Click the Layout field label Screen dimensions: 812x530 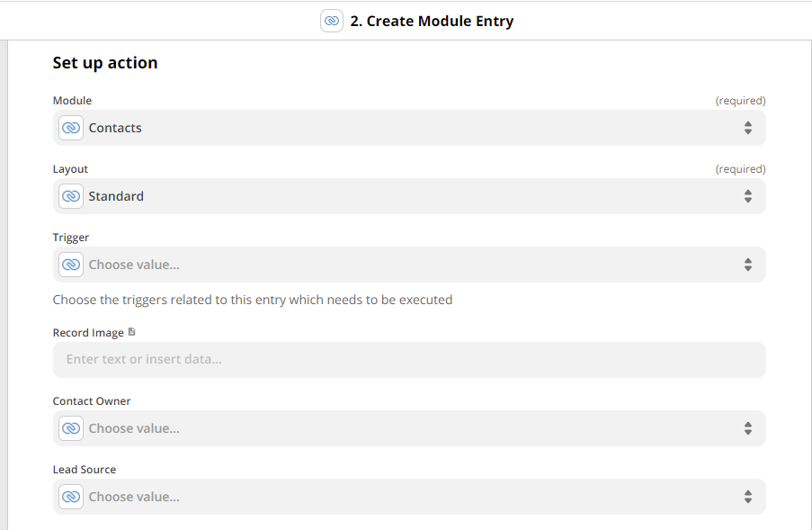click(x=70, y=169)
